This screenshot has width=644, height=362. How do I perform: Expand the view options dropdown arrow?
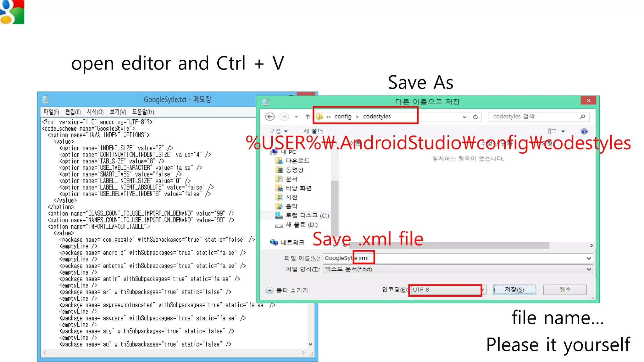pos(563,131)
